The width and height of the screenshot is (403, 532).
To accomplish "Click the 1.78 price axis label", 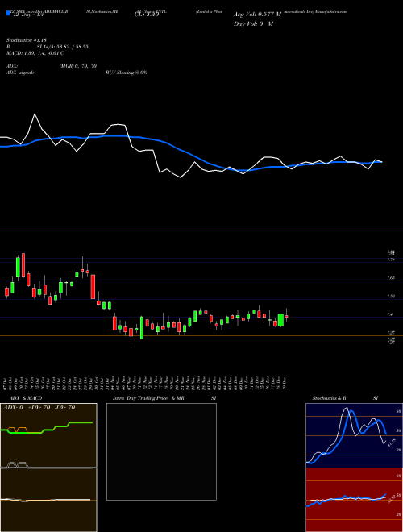I will [391, 260].
